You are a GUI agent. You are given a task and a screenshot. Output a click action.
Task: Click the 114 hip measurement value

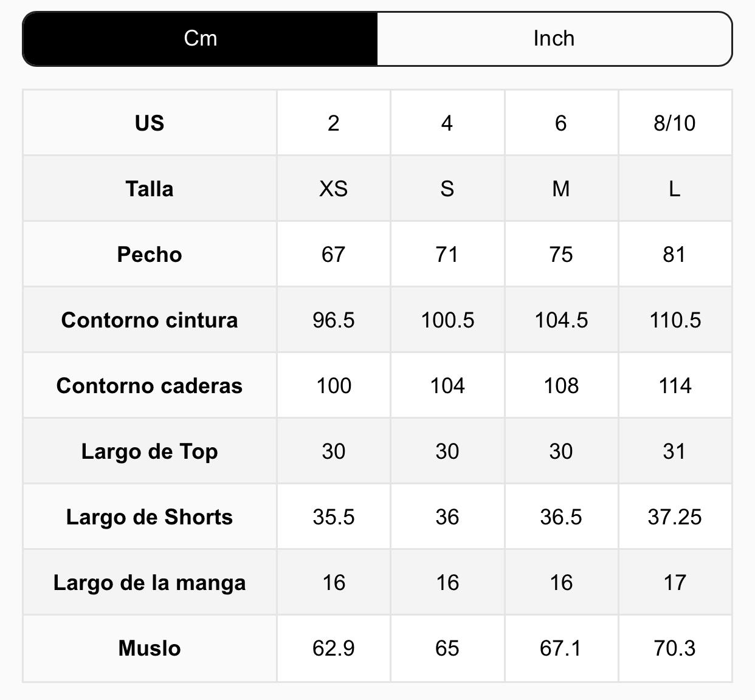[x=675, y=385]
